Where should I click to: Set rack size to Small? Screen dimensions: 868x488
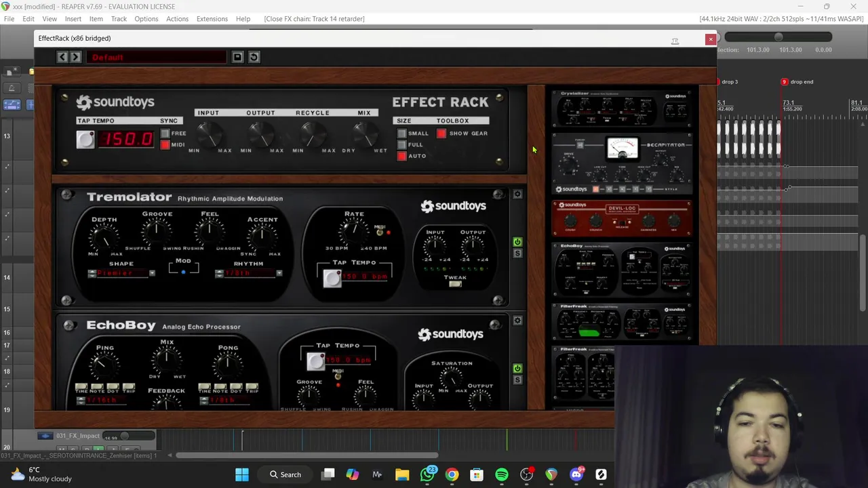(402, 134)
